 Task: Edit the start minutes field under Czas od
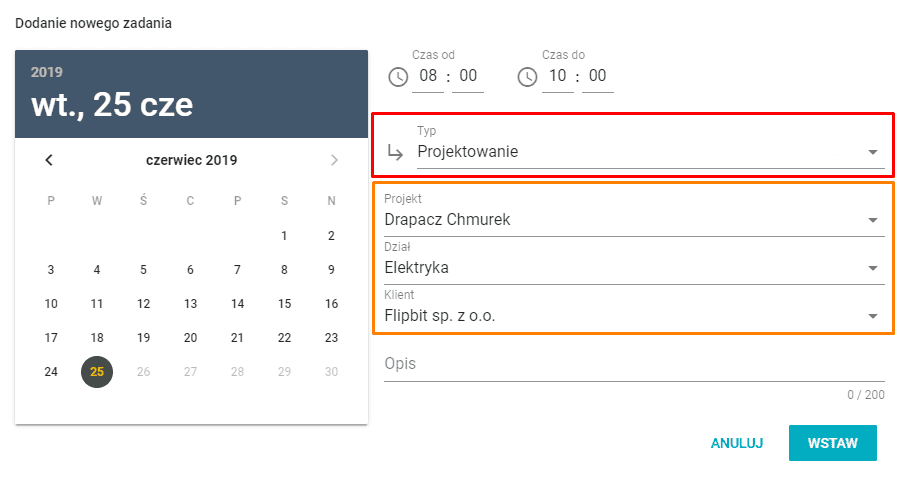(468, 77)
